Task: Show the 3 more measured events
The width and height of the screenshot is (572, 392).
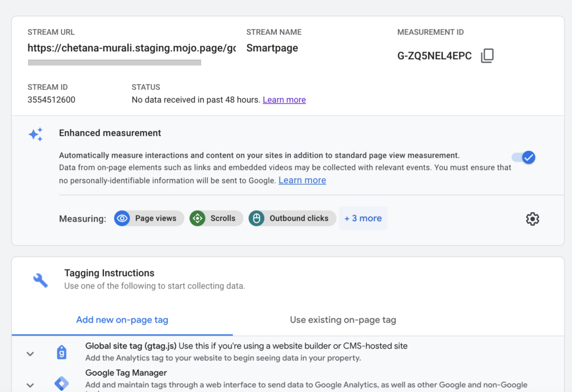Action: click(x=363, y=218)
